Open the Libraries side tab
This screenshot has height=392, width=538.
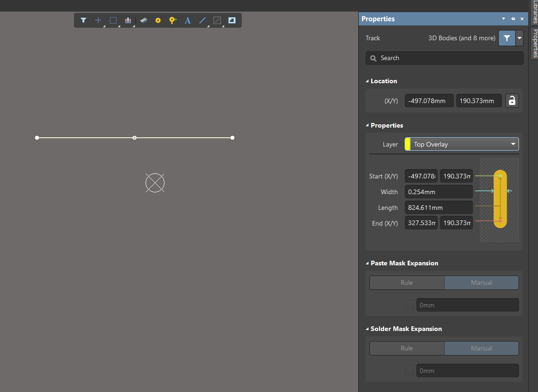[x=535, y=12]
